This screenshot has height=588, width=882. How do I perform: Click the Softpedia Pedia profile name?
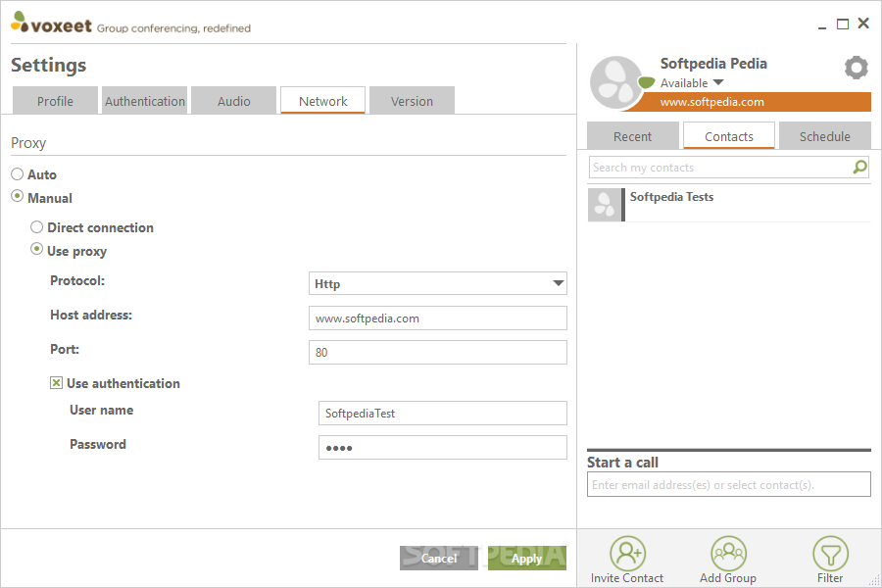[x=713, y=64]
